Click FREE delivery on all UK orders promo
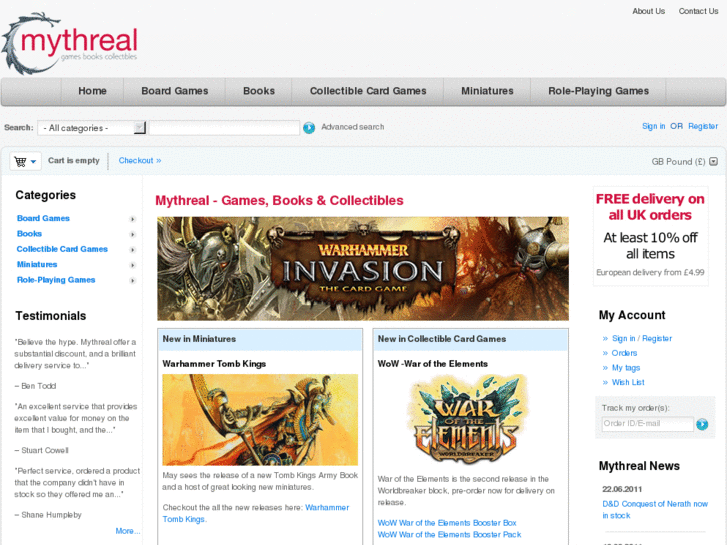727x545 pixels. (x=650, y=207)
